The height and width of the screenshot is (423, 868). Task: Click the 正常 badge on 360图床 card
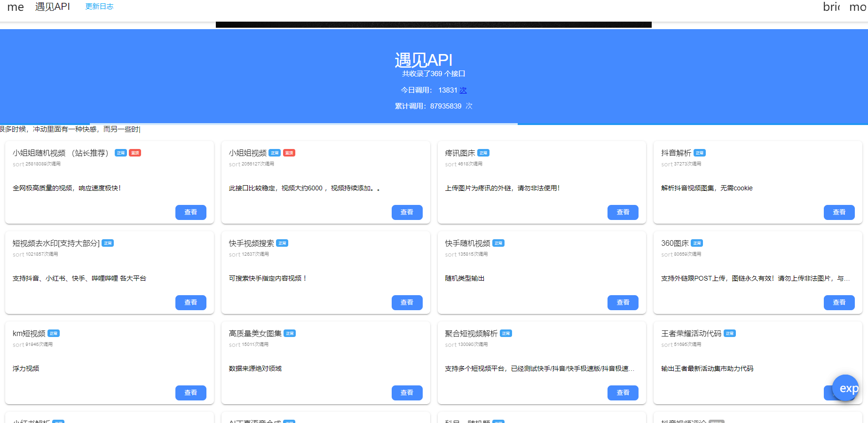[x=697, y=243]
